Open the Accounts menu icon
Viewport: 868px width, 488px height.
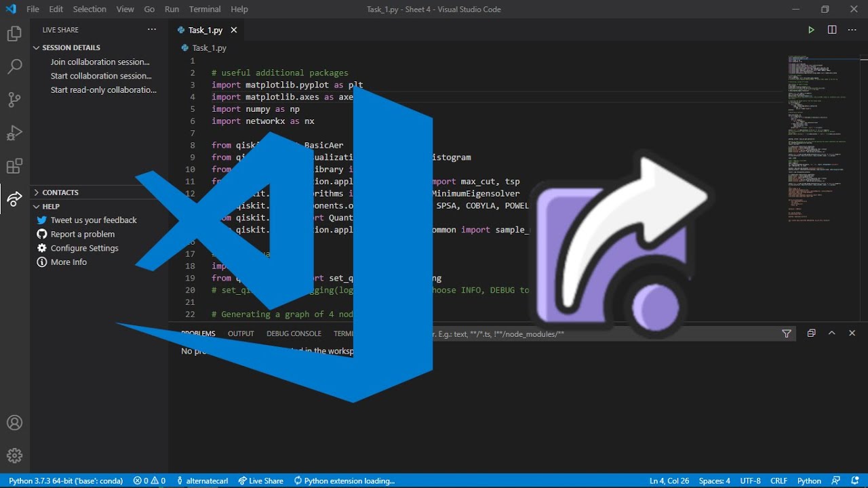pos(14,423)
